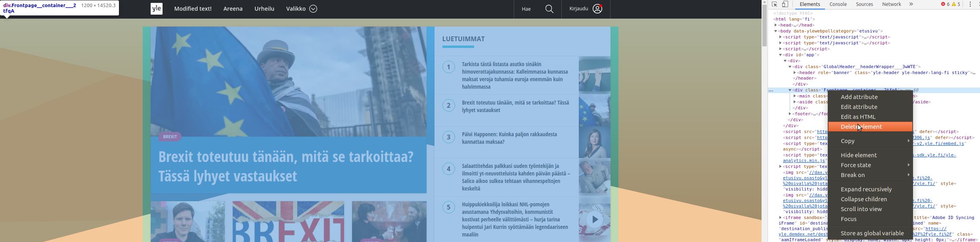Click the Yle logo in the header
Screen dimensions: 980x242
157,9
